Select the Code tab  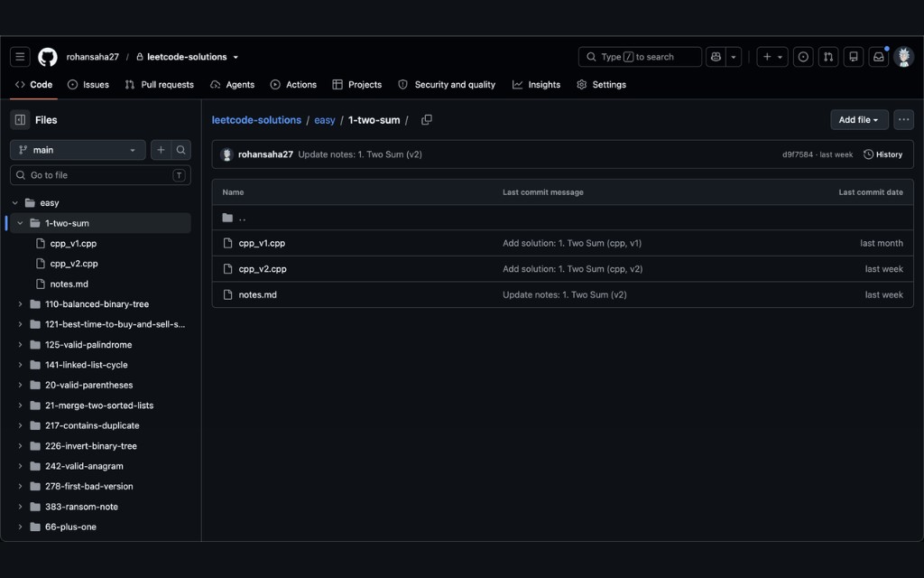coord(34,84)
